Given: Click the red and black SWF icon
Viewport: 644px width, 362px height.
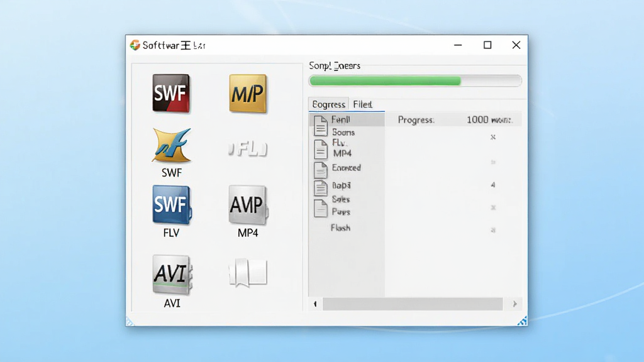Looking at the screenshot, I should pos(171,93).
